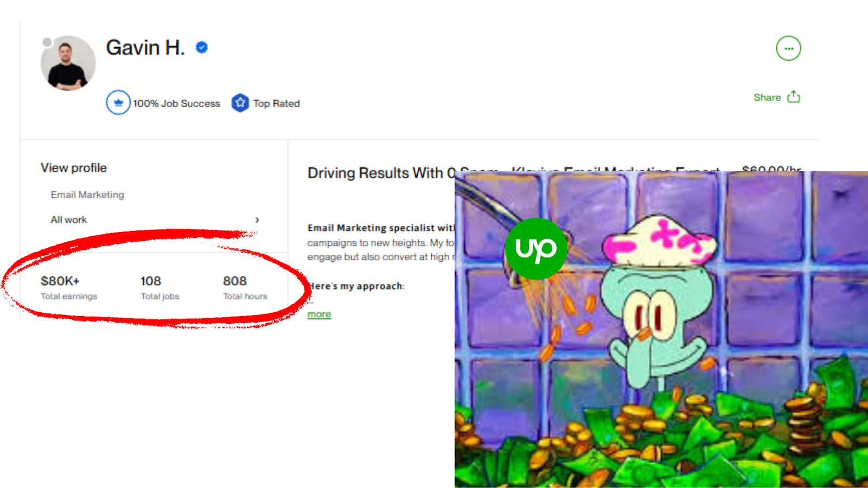Screen dimensions: 868x488
Task: Open Gavin H.'s profile photo
Action: tap(68, 63)
